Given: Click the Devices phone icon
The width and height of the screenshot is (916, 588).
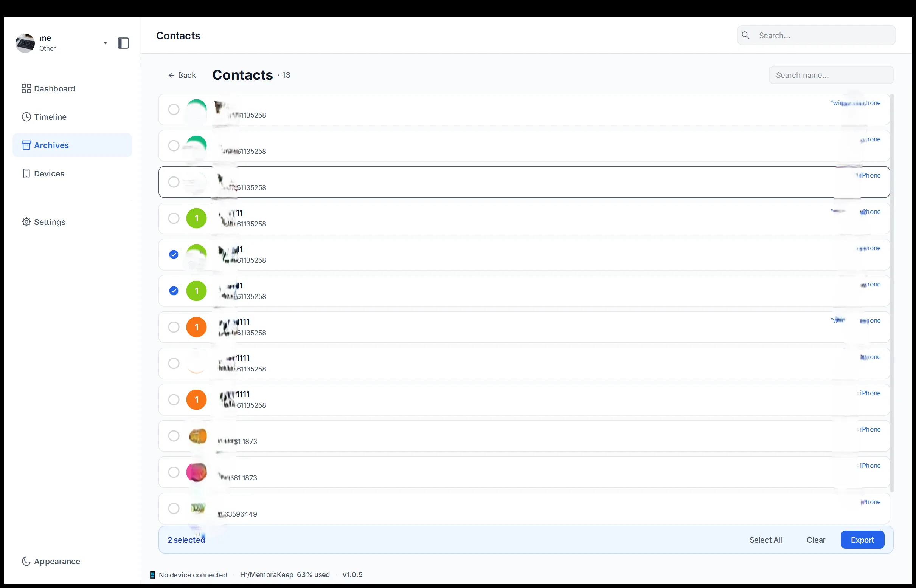Looking at the screenshot, I should pyautogui.click(x=26, y=173).
